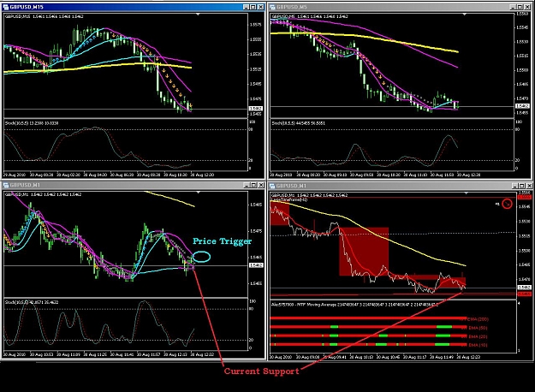
Task: Close the GBPUSD,M5 chart window
Action: point(528,7)
